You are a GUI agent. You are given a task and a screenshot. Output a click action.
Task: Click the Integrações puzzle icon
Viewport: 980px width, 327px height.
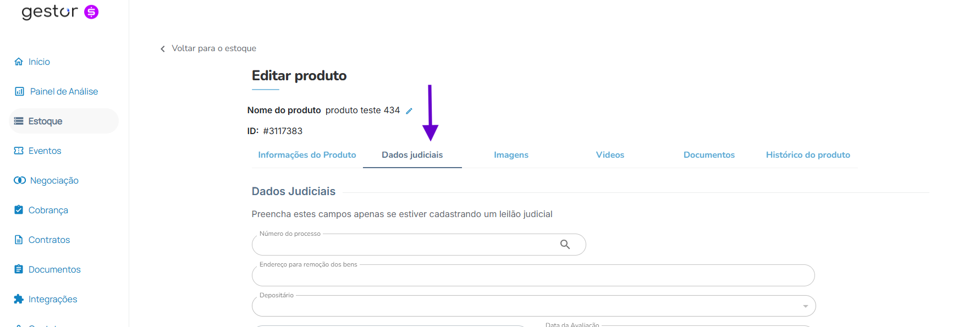click(x=19, y=299)
